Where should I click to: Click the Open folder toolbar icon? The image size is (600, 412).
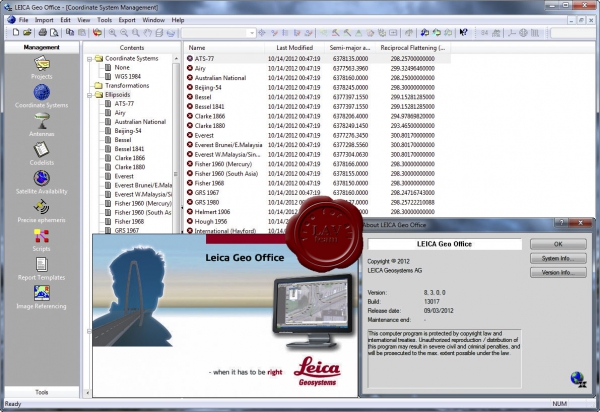pos(27,33)
